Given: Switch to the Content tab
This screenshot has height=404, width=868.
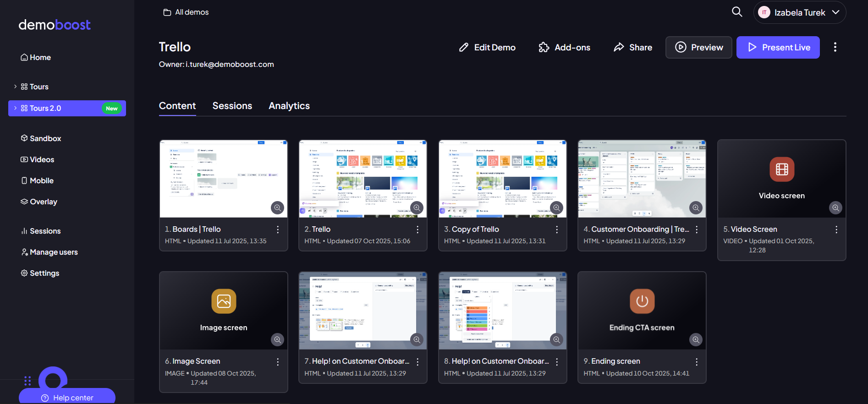Looking at the screenshot, I should point(177,106).
